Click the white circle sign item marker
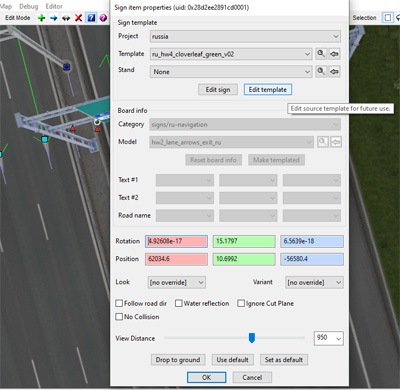Image resolution: width=400 pixels, height=390 pixels. 97,122
